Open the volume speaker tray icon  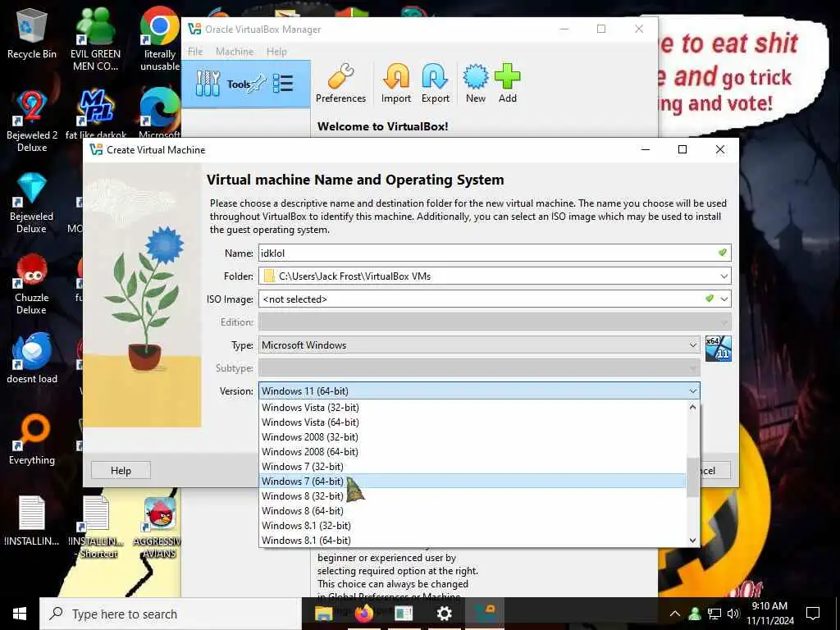pyautogui.click(x=733, y=614)
